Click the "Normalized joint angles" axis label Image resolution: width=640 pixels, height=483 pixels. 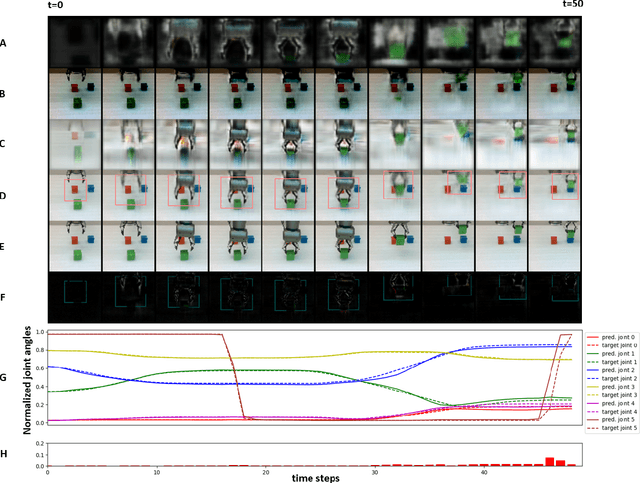[27, 380]
